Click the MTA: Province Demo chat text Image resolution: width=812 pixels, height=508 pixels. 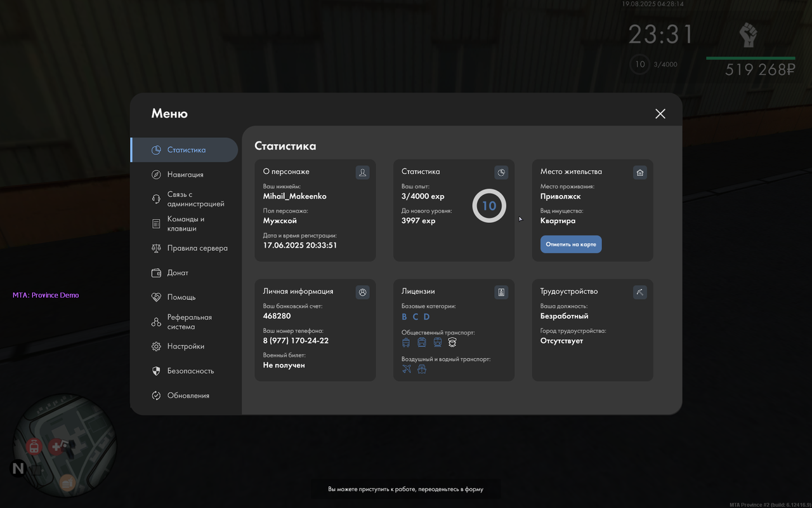click(46, 295)
